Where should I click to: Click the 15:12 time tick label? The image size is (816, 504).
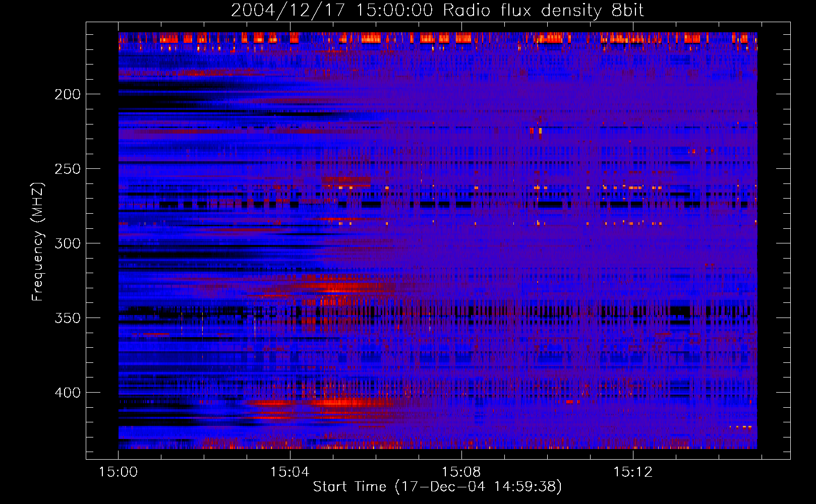(633, 472)
